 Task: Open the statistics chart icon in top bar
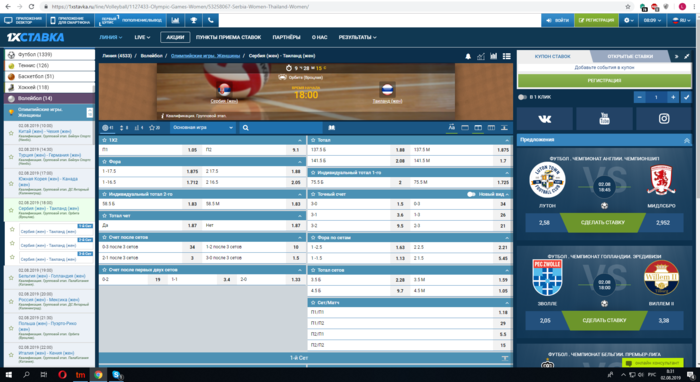[175, 20]
